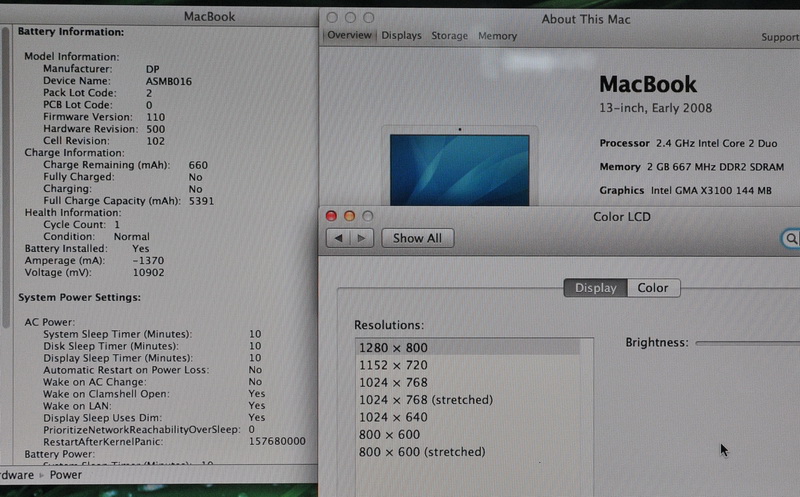Click the Manufacturer DP row
The height and width of the screenshot is (497, 800).
[x=101, y=69]
